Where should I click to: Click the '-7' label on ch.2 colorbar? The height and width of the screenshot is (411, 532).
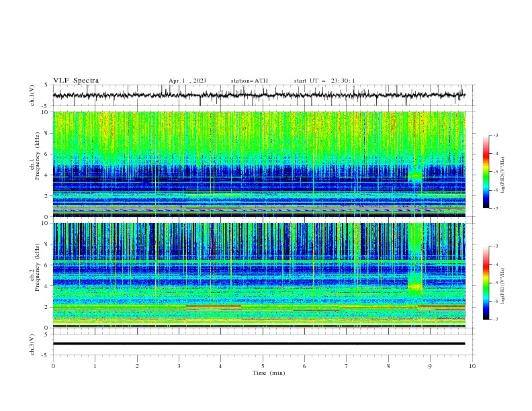(495, 320)
